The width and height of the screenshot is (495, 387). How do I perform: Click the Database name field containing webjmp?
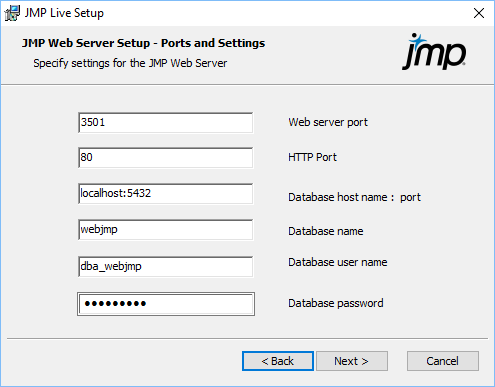tap(166, 230)
